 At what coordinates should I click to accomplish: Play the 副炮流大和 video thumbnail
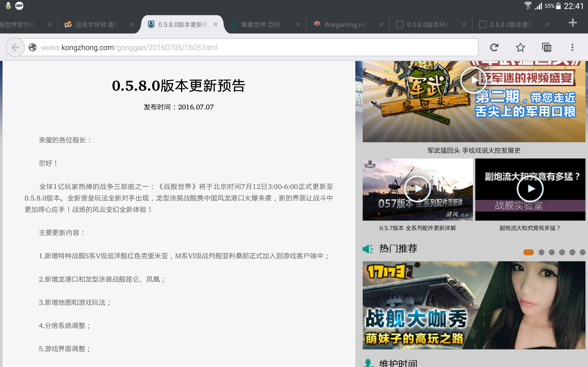point(530,189)
